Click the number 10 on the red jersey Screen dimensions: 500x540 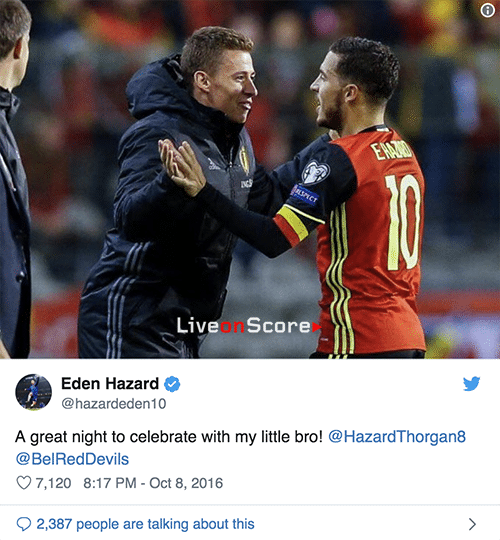[x=403, y=222]
